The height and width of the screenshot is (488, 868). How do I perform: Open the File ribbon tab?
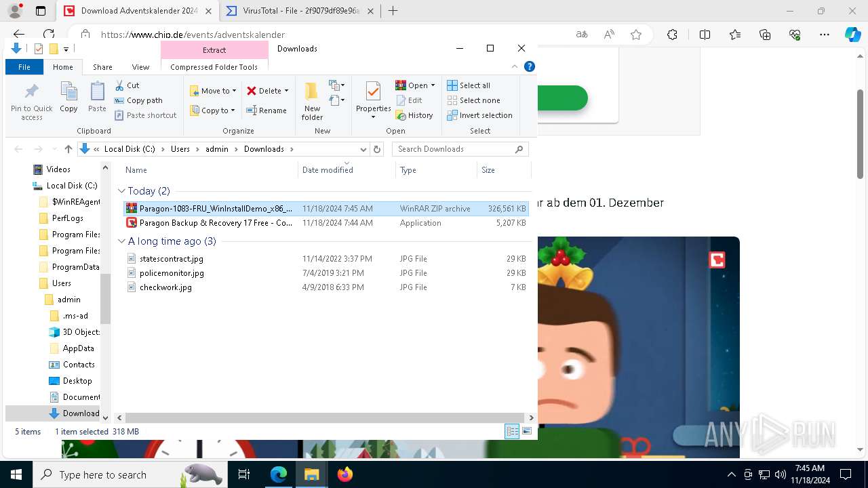(x=24, y=67)
